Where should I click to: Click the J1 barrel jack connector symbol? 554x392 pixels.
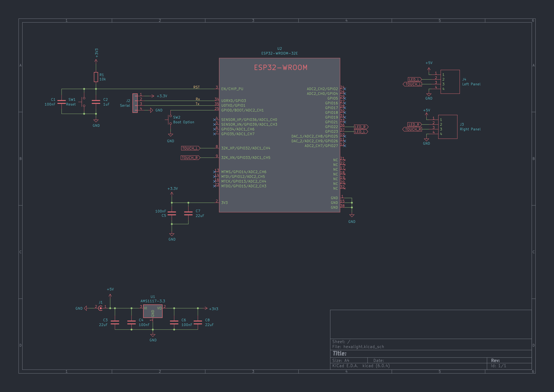tap(100, 309)
